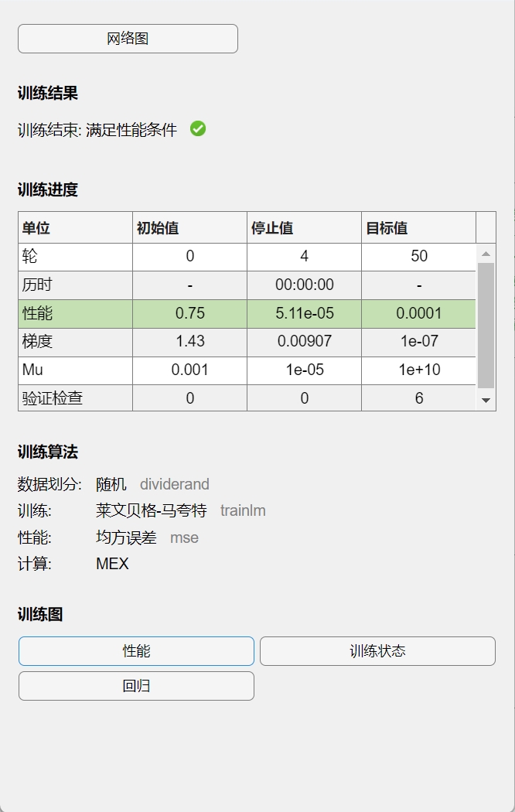Open the 网络图 network diagram button
Viewport: 515px width, 812px height.
pyautogui.click(x=128, y=39)
